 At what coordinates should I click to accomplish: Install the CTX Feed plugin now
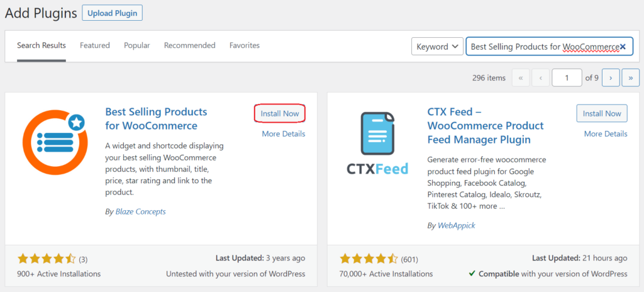(x=602, y=113)
